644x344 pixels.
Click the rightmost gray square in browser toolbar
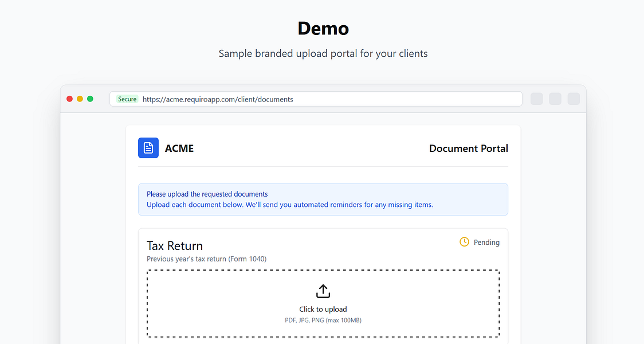coord(574,99)
